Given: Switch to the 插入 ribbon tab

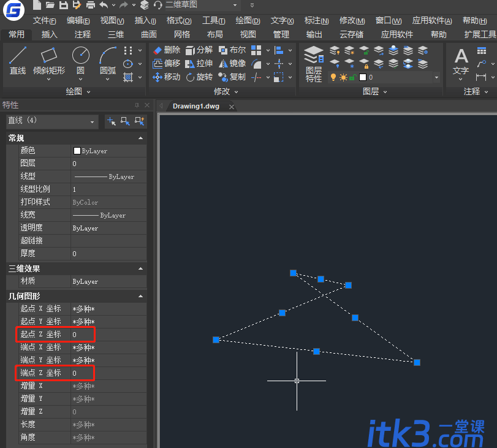Looking at the screenshot, I should point(50,34).
